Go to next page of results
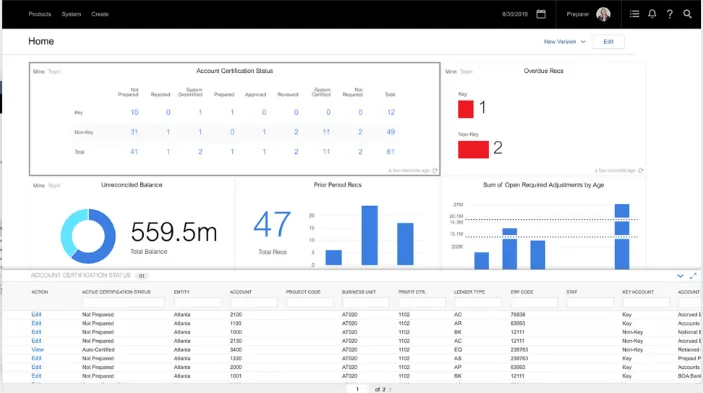This screenshot has width=703, height=393. pyautogui.click(x=390, y=389)
